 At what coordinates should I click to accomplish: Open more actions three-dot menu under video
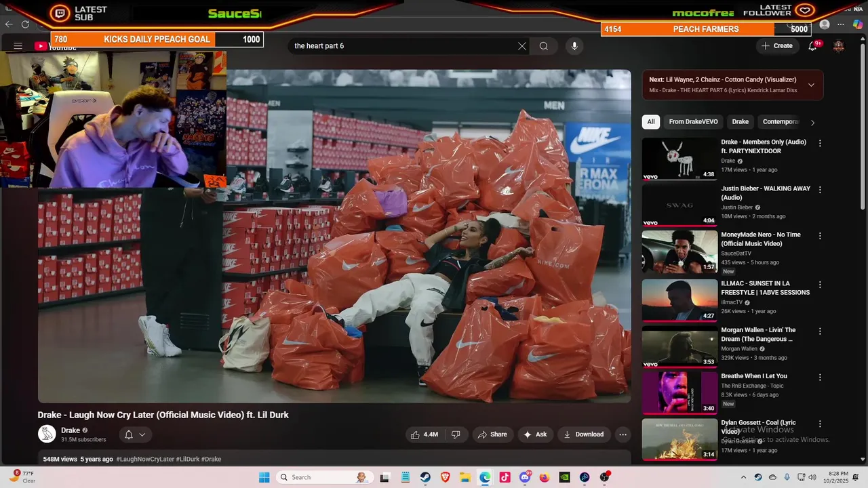coord(623,434)
